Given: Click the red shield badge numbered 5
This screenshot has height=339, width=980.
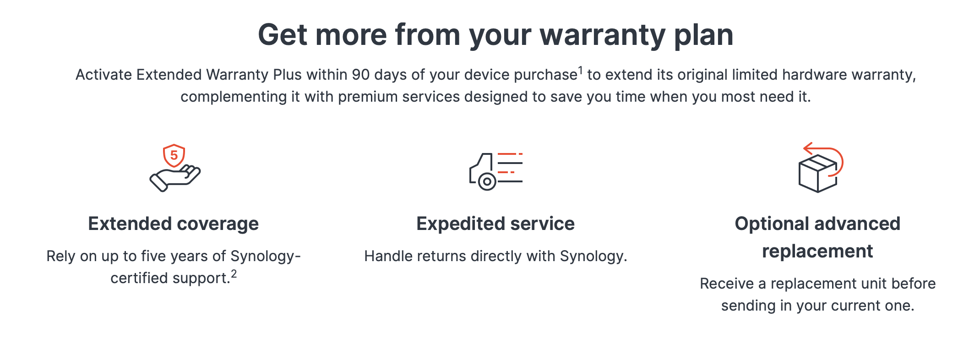Looking at the screenshot, I should (174, 156).
